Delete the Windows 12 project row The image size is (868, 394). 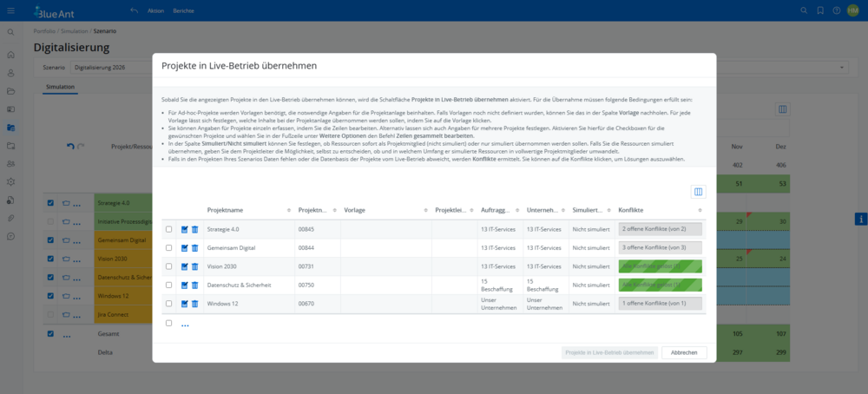[x=194, y=304]
